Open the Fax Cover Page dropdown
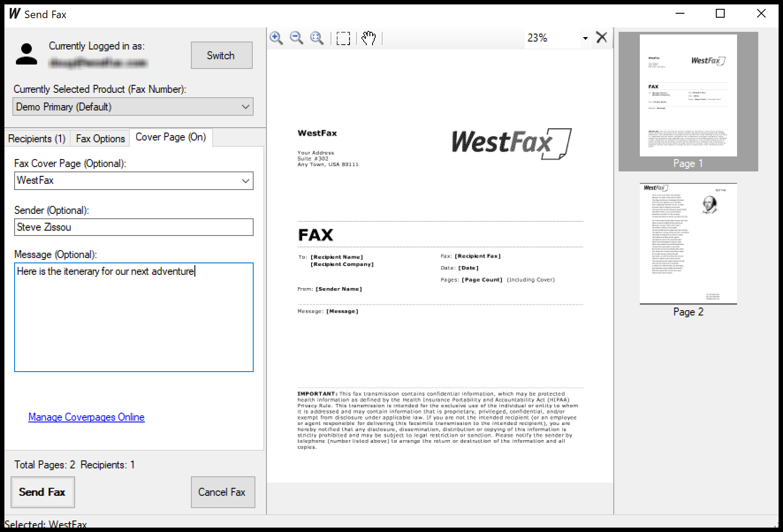 (134, 181)
